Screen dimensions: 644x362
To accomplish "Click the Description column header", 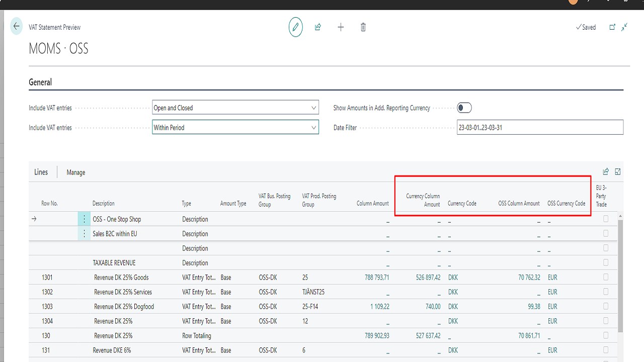I will point(104,204).
